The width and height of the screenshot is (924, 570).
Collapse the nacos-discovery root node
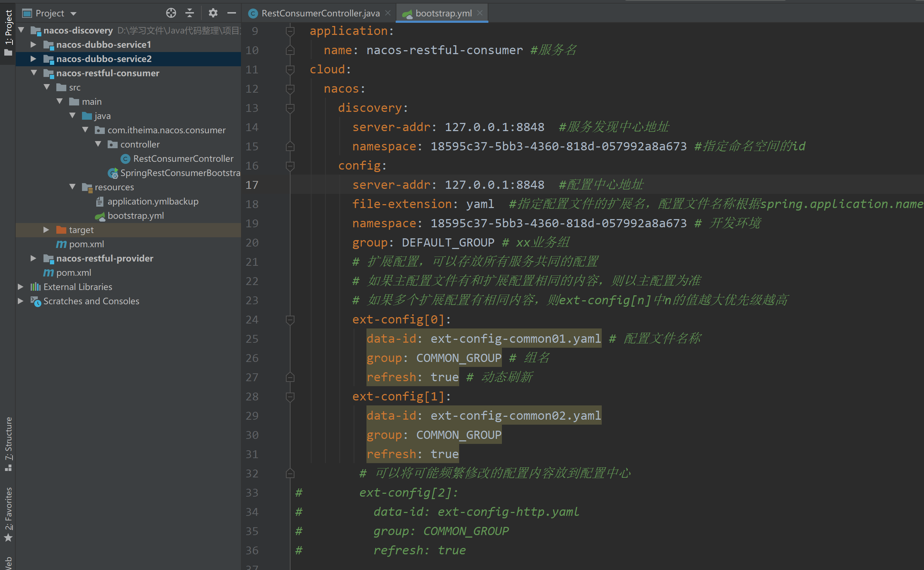[21, 30]
